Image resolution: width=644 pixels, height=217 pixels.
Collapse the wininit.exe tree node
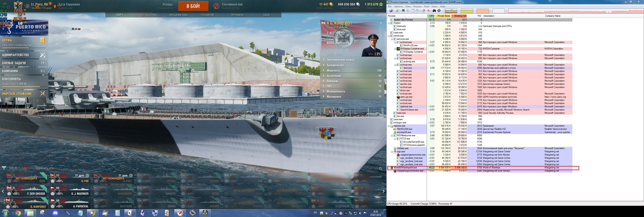tap(389, 36)
